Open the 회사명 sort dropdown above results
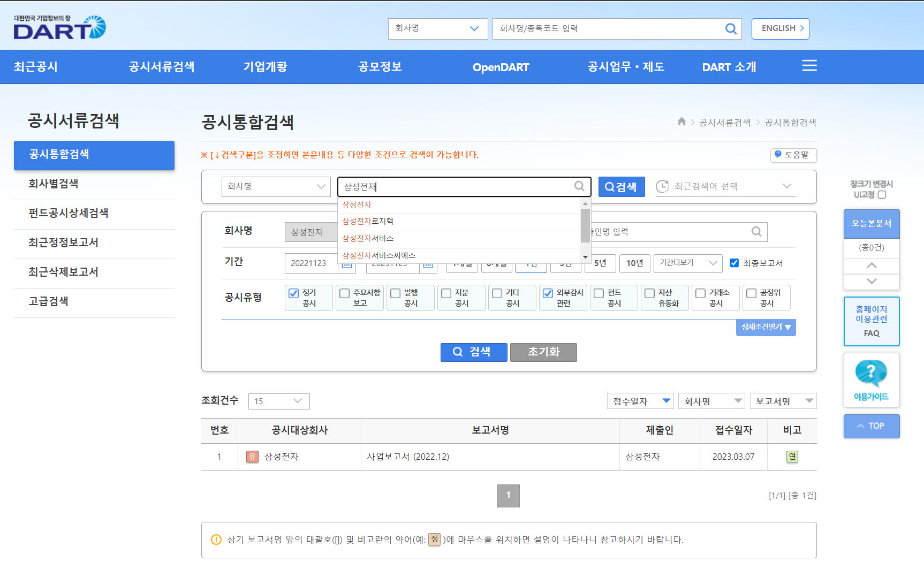The height and width of the screenshot is (569, 924). (x=712, y=401)
